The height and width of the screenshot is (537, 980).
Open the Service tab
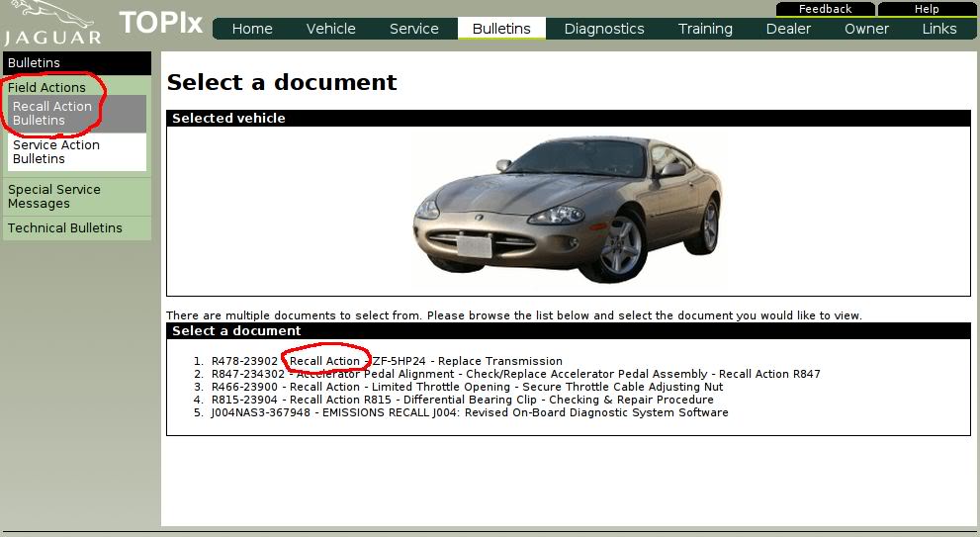[413, 29]
